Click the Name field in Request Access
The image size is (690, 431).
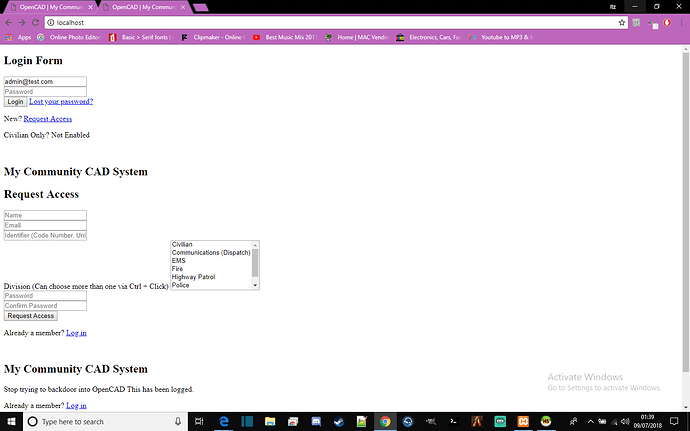[x=45, y=215]
